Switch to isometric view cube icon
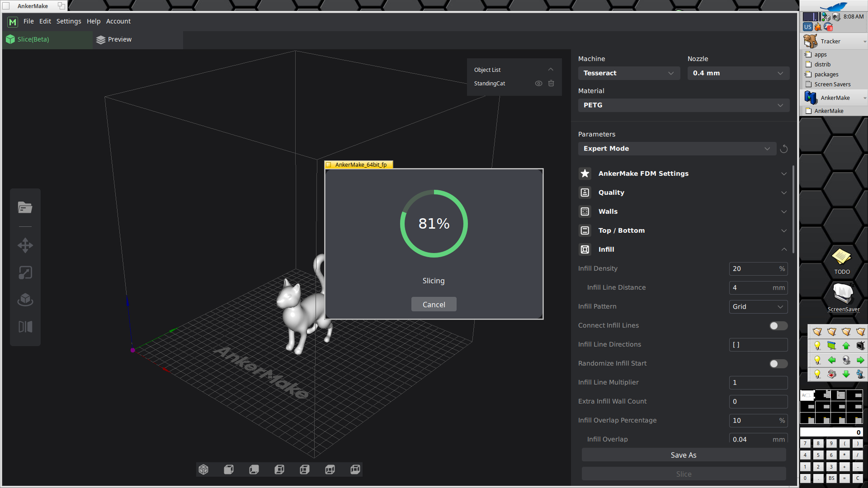This screenshot has height=488, width=868. click(x=203, y=469)
